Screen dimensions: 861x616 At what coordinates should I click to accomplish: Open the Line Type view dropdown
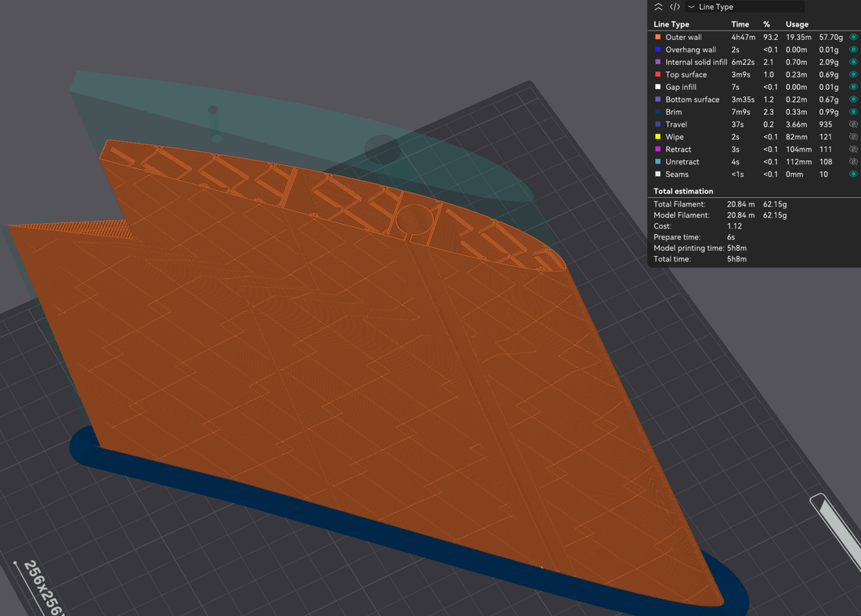tap(745, 6)
